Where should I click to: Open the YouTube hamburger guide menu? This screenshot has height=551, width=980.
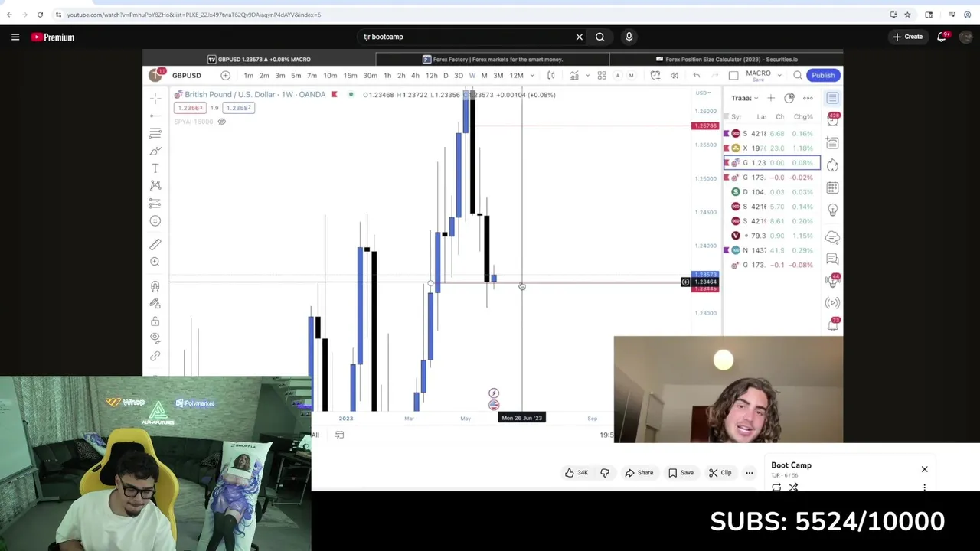(15, 37)
